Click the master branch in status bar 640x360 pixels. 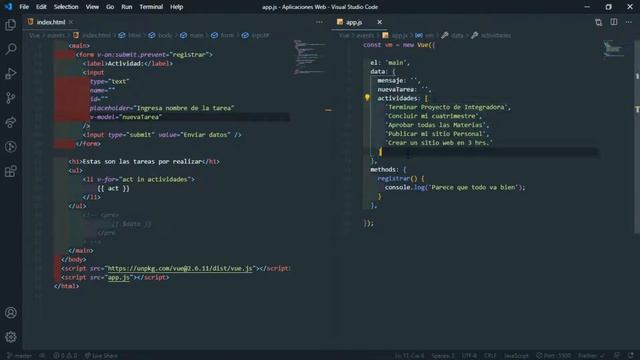tap(19, 356)
